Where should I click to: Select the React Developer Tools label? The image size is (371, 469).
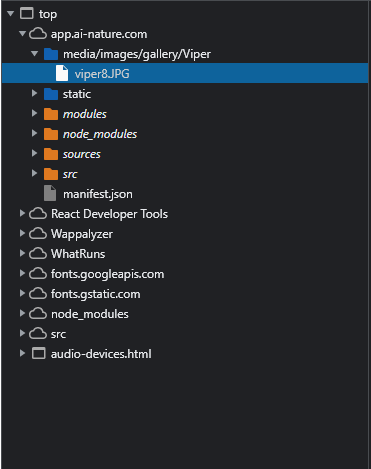click(x=109, y=214)
